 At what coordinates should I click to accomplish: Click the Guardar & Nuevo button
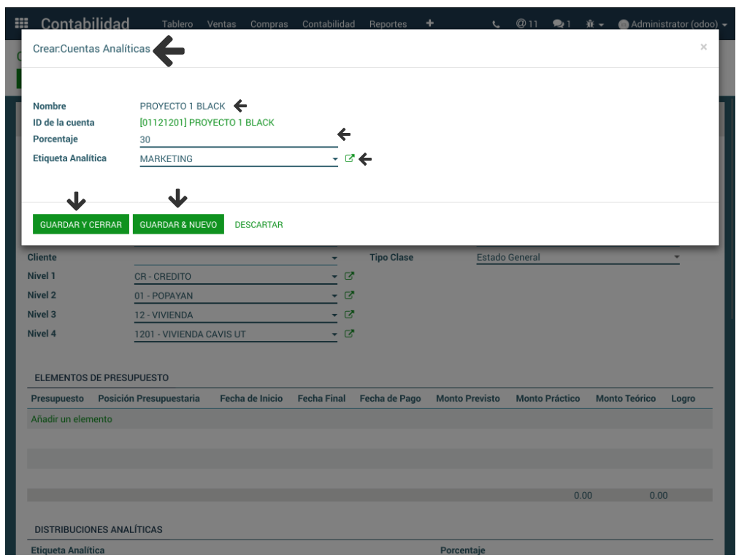[178, 225]
